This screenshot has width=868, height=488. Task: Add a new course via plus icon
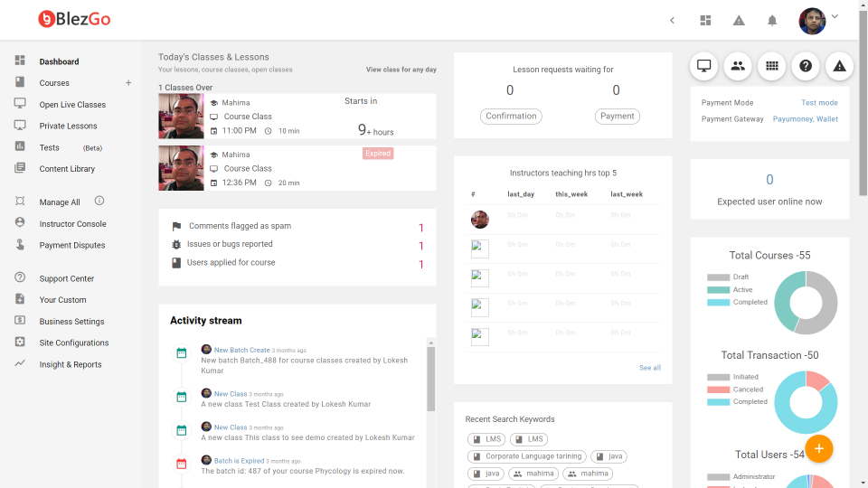pyautogui.click(x=128, y=83)
